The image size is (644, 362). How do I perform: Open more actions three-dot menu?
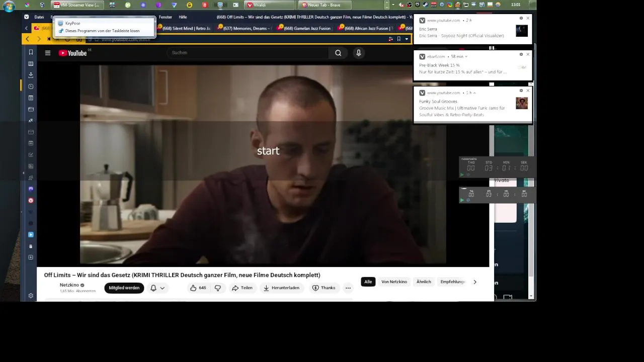click(348, 288)
